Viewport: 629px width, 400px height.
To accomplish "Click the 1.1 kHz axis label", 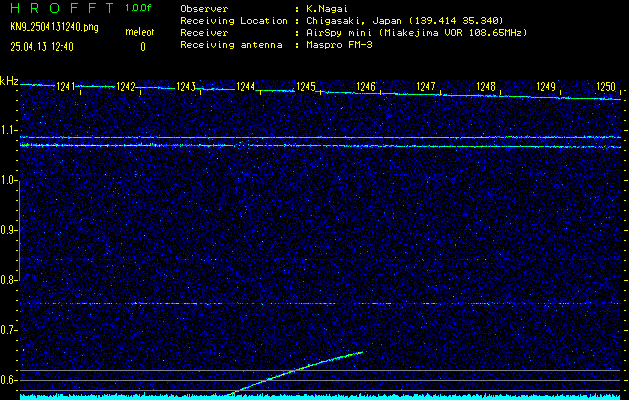I will (x=9, y=130).
